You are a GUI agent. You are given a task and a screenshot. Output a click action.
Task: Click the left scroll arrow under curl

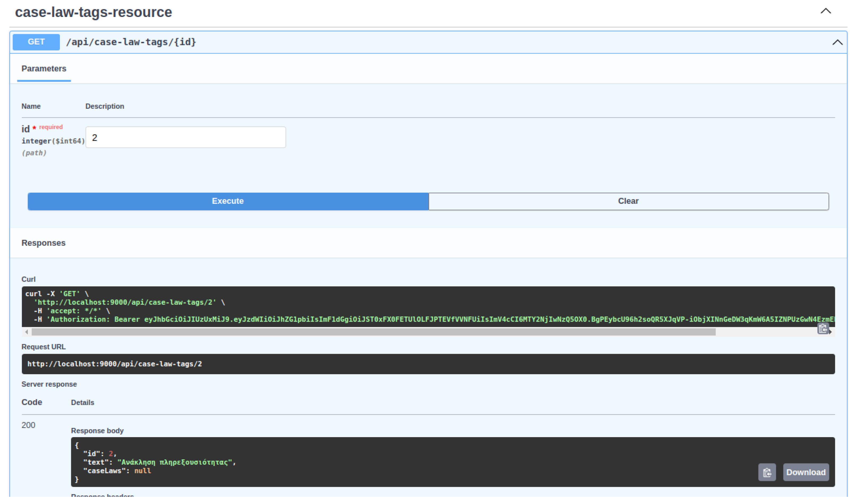coord(27,332)
